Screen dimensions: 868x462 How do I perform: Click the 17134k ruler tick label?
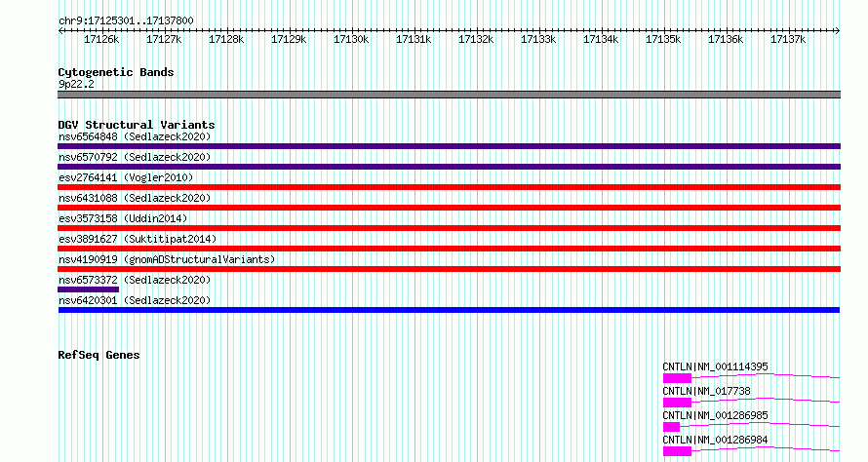[601, 39]
